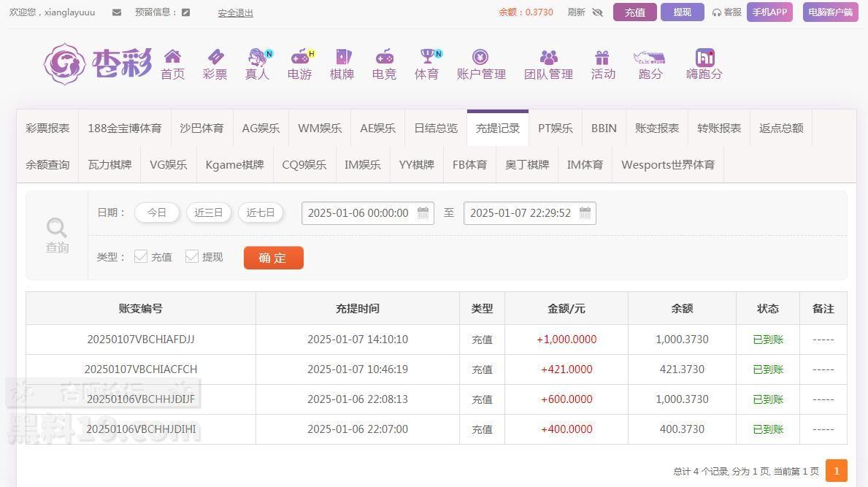Open the 账户管理 account management icon
This screenshot has height=487, width=868.
pos(480,56)
